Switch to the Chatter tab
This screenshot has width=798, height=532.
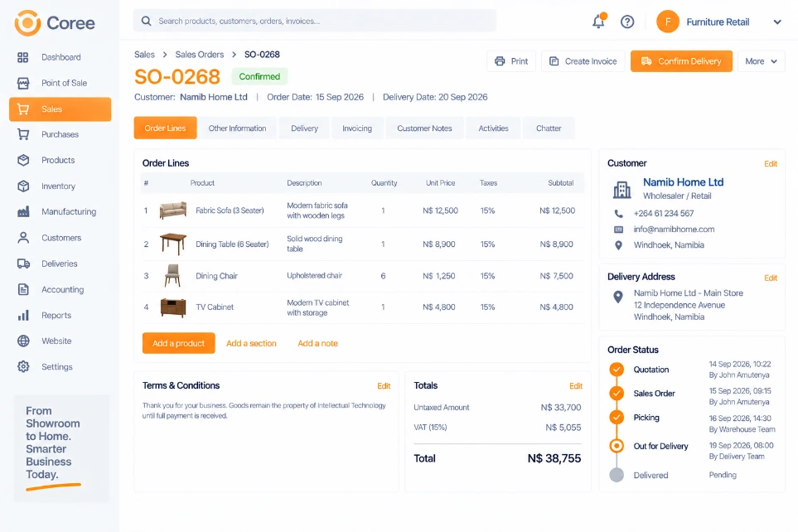[549, 128]
